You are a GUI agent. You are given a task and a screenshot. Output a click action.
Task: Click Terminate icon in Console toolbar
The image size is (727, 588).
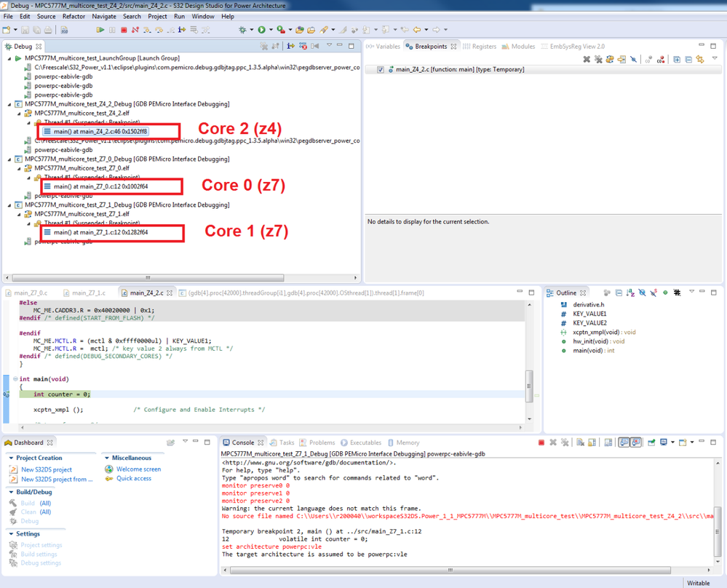pyautogui.click(x=541, y=442)
